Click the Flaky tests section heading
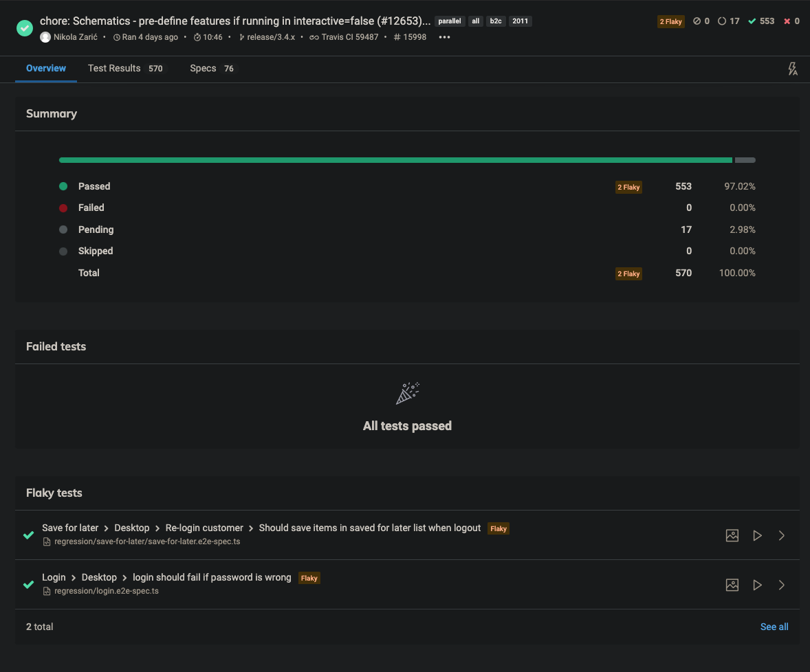This screenshot has height=672, width=810. coord(54,493)
